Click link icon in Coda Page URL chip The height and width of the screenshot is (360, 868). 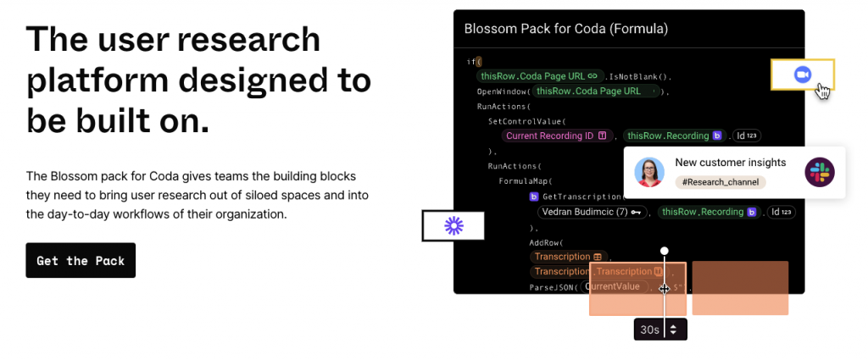tap(593, 76)
